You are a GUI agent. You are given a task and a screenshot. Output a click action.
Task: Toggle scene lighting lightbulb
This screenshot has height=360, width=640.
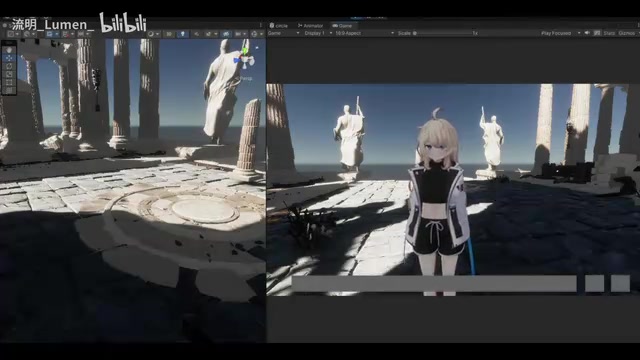(x=183, y=34)
